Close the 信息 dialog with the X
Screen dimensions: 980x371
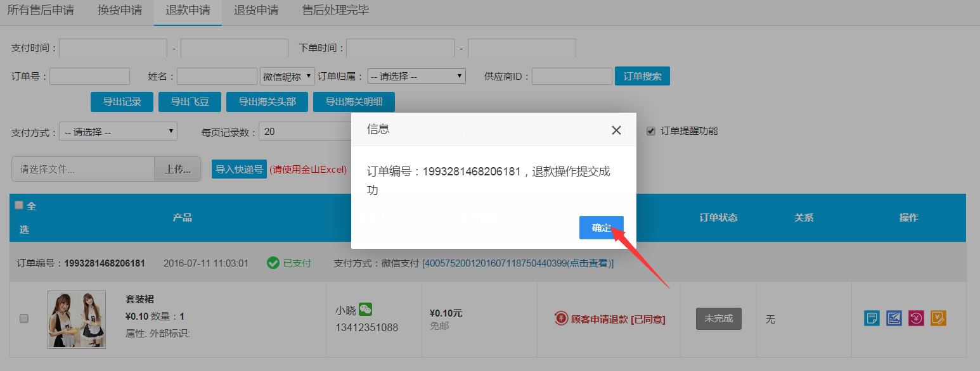click(x=616, y=130)
